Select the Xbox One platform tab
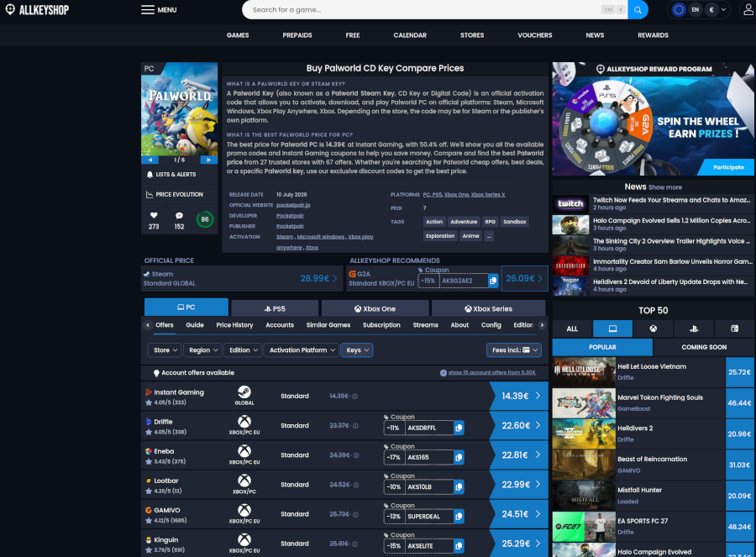 375,308
